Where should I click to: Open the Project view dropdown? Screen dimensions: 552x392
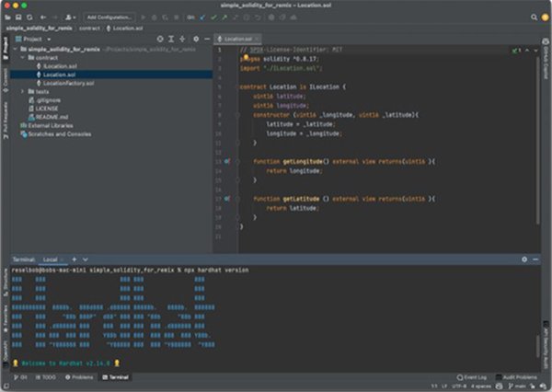pyautogui.click(x=35, y=40)
